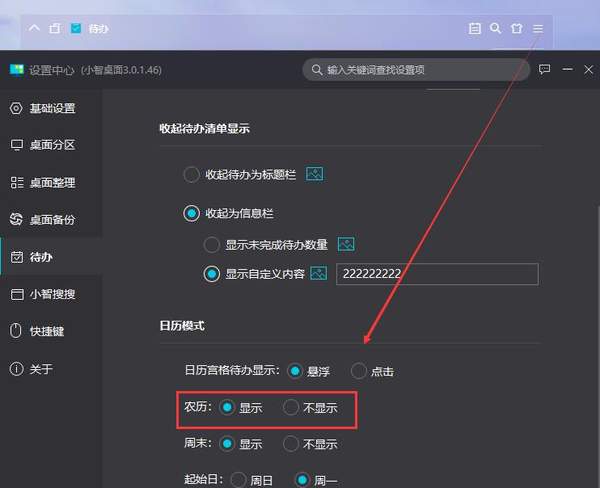
Task: Open 小智搜搜 section
Action: click(x=51, y=294)
